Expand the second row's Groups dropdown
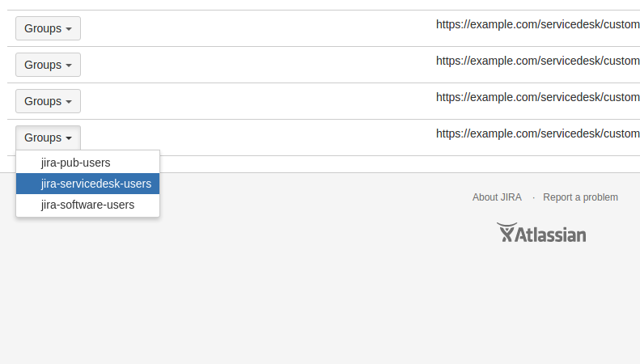 point(48,65)
